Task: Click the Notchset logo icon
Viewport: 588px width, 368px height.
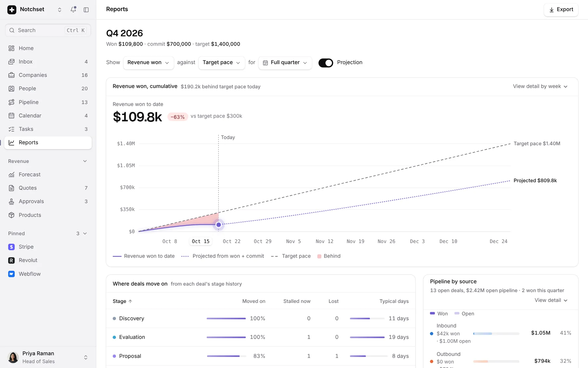Action: coord(12,9)
